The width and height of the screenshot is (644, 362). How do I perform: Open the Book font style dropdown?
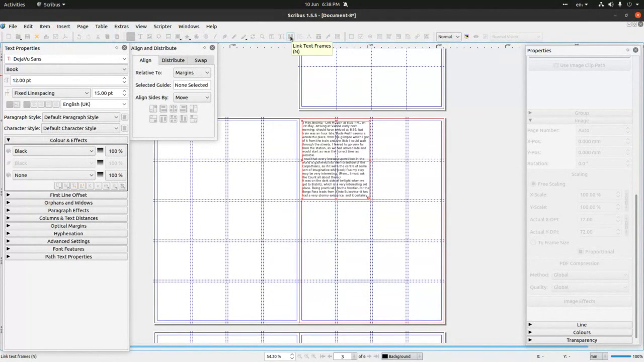click(x=66, y=69)
